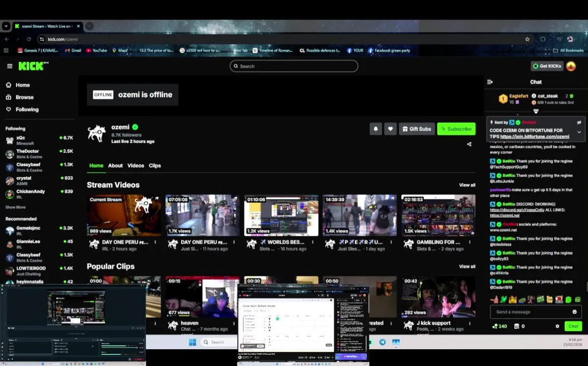Open the 07:05:08 video thumbnail
The width and height of the screenshot is (588, 366).
click(202, 215)
